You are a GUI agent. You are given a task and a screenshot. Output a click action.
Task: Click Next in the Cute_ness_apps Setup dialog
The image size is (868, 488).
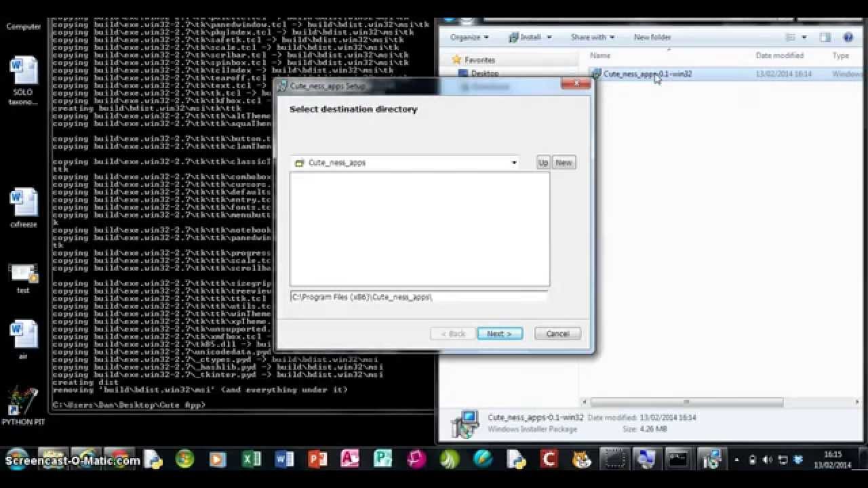(x=499, y=333)
